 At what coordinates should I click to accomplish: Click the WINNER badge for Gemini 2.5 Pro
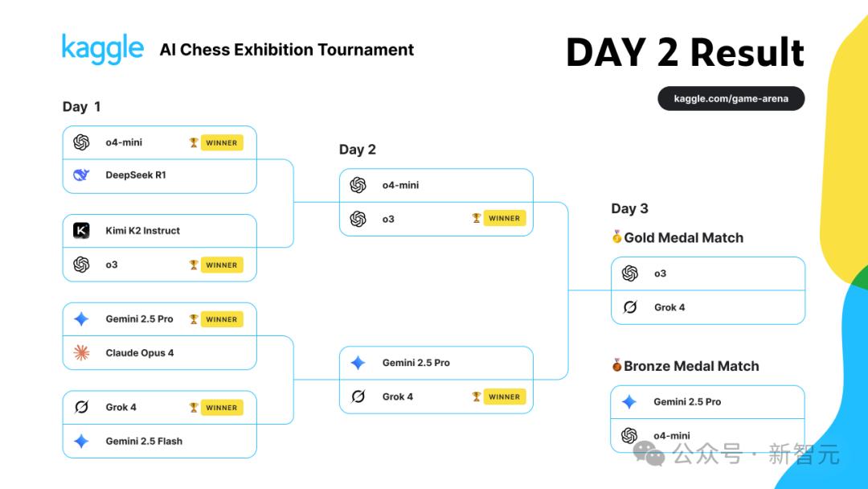(222, 319)
